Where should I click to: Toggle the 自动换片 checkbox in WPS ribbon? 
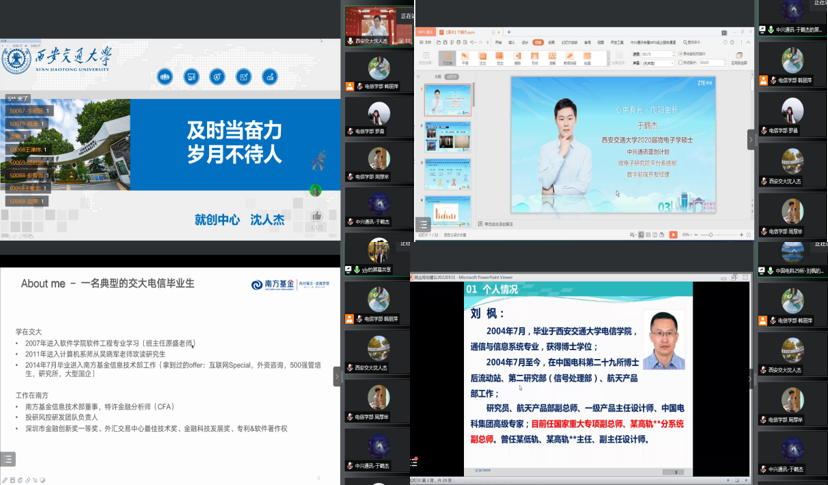coord(680,62)
